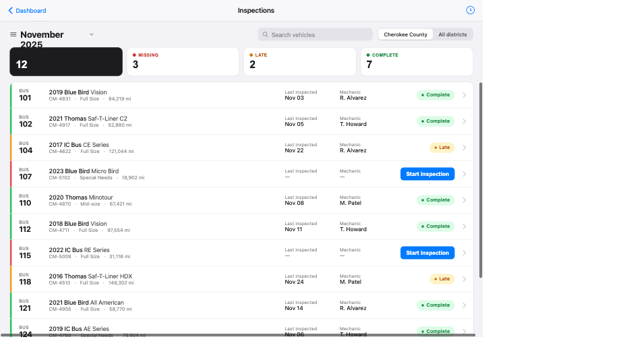Select 2020 Thomas Minotour title
This screenshot has width=623, height=364.
coord(81,197)
